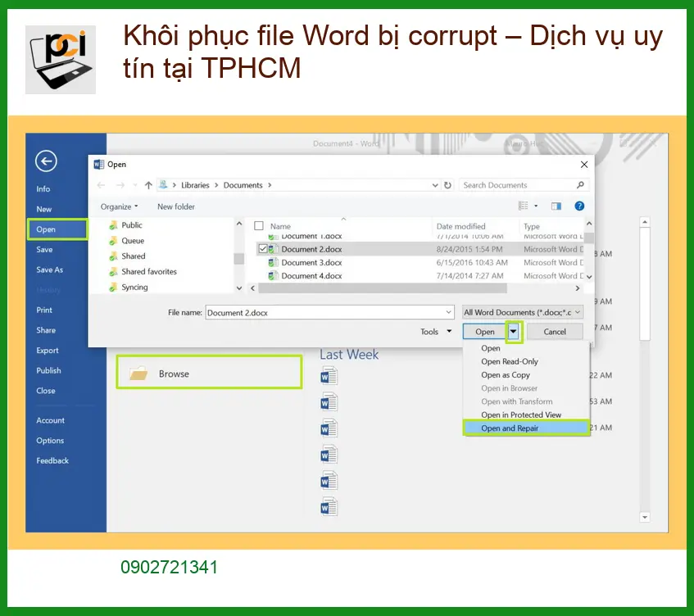The image size is (694, 616).
Task: Click the Cancel button
Action: coord(555,332)
